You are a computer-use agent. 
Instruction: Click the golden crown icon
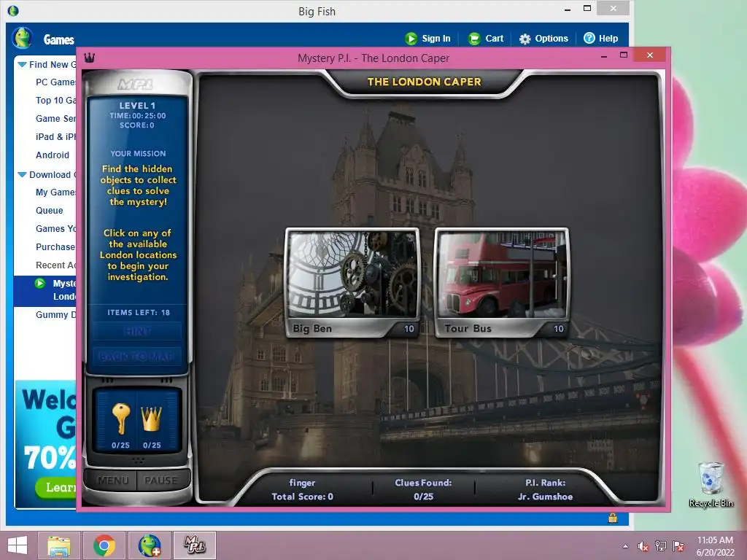pos(152,419)
